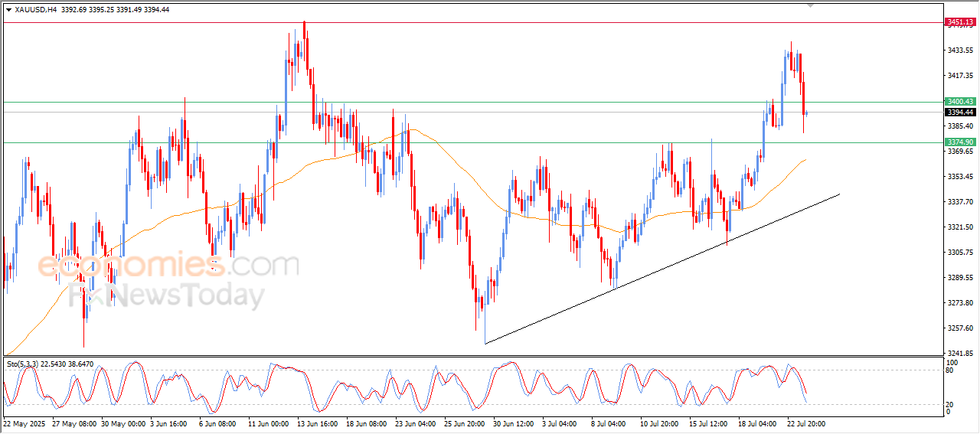Click the 3321.50 price axis value

point(960,227)
